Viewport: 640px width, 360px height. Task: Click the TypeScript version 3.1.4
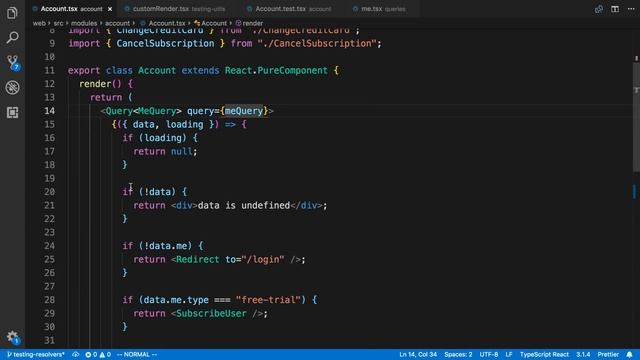[x=583, y=354]
